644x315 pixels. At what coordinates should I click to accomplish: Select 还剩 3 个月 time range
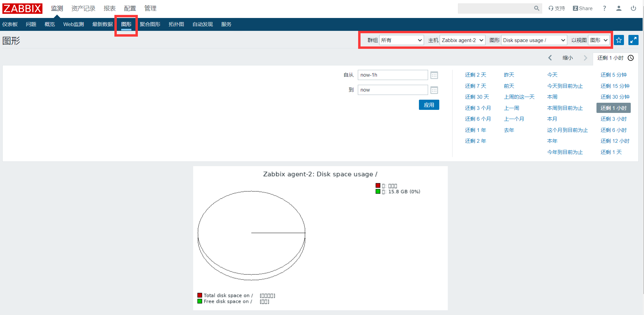478,108
